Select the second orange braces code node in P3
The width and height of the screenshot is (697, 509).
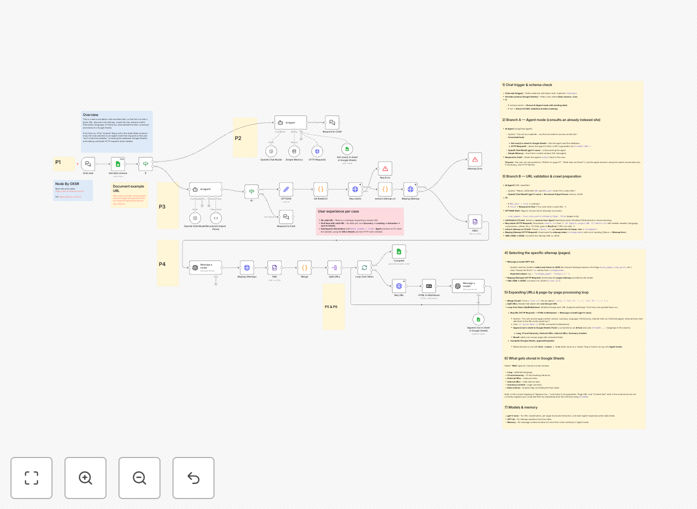click(x=385, y=189)
